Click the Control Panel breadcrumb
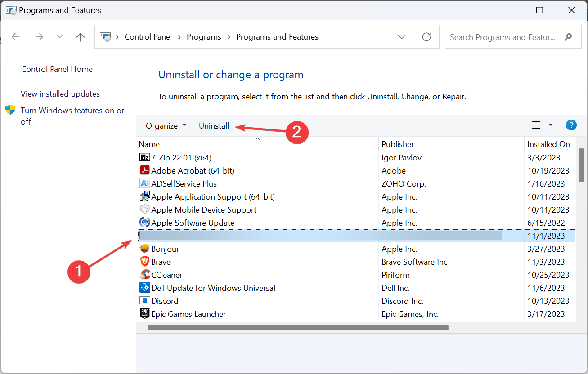588x374 pixels. 148,37
